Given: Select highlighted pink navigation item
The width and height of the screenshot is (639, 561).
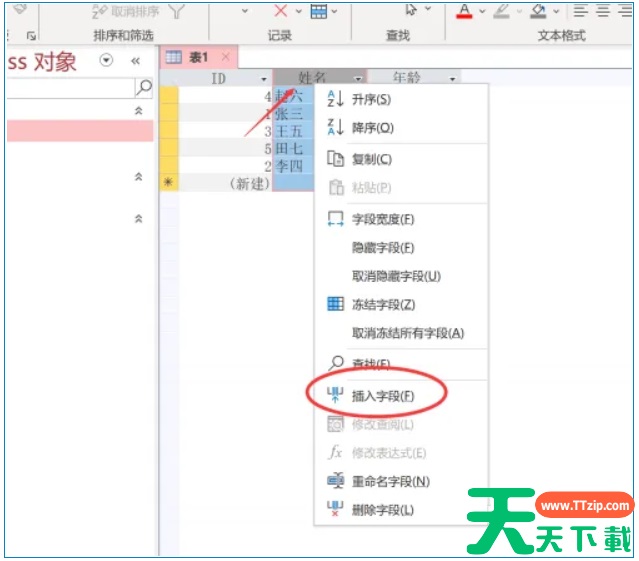Looking at the screenshot, I should point(80,130).
